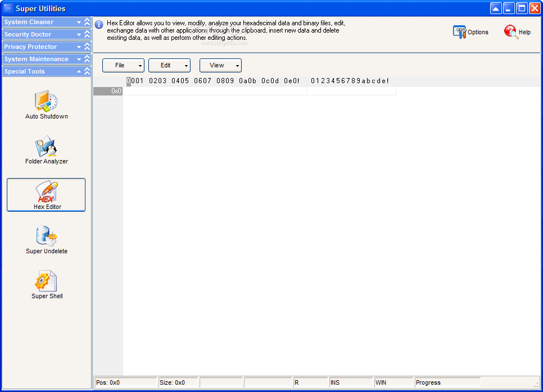The width and height of the screenshot is (543, 392).
Task: Click the window resize grip
Action: point(536,384)
